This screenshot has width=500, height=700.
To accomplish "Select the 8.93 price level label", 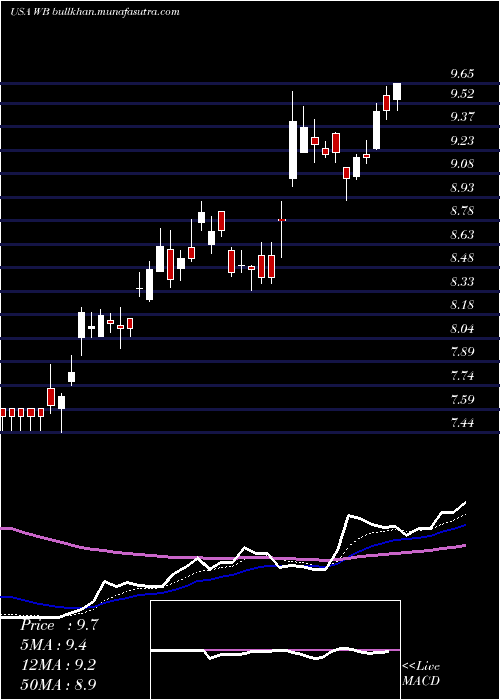I will point(462,188).
